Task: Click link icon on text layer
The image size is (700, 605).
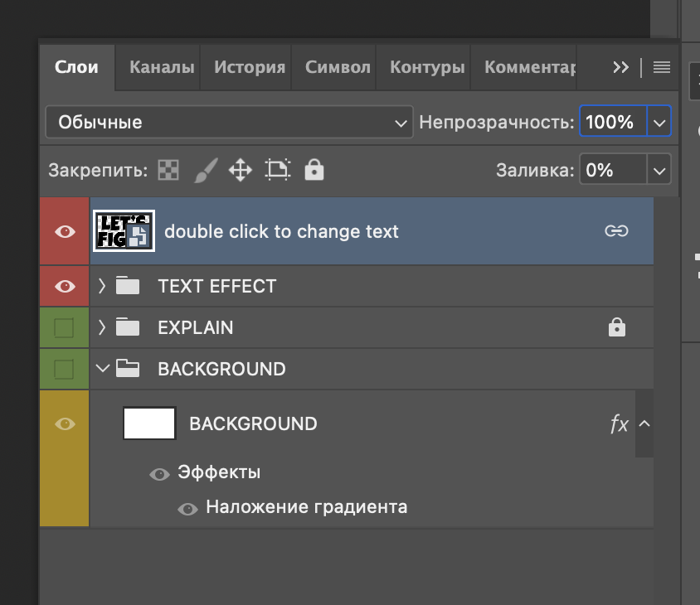Action: click(616, 231)
